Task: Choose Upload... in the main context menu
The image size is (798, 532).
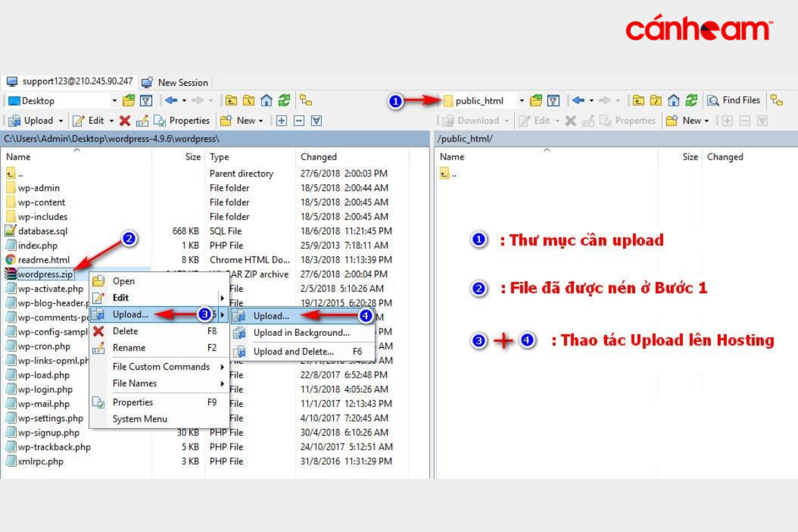Action: point(159,315)
